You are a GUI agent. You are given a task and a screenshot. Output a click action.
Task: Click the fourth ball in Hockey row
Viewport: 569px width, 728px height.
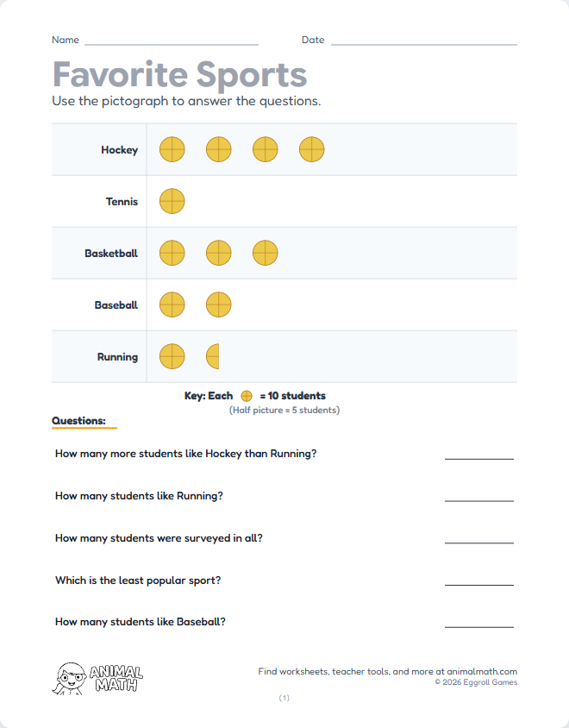pyautogui.click(x=312, y=150)
